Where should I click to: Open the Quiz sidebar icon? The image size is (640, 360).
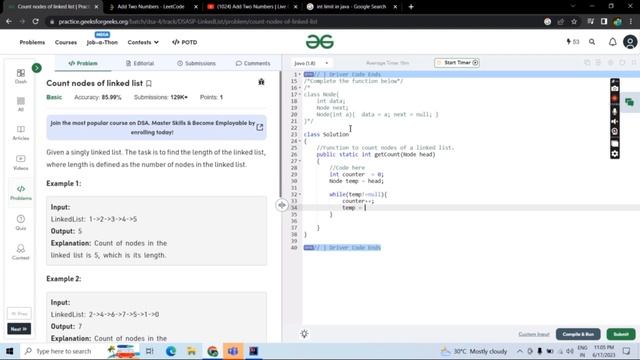tap(20, 222)
